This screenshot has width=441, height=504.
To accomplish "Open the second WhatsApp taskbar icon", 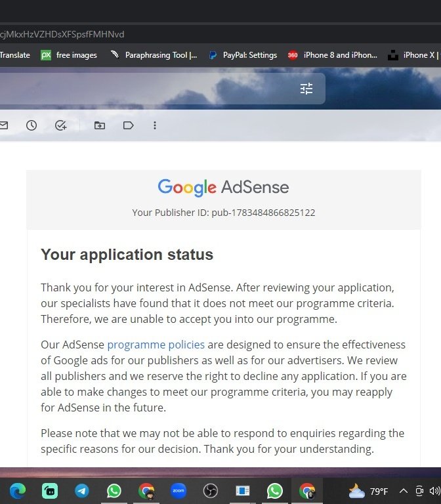I will [275, 491].
